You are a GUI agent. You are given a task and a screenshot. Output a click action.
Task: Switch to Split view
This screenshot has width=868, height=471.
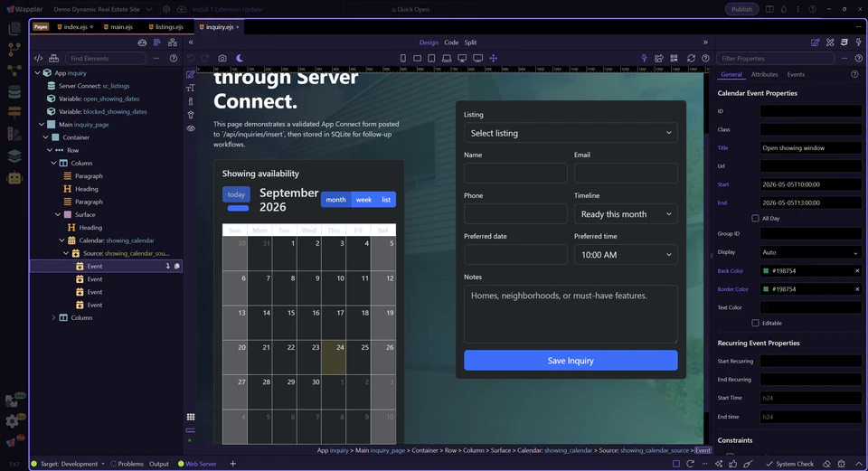tap(470, 42)
